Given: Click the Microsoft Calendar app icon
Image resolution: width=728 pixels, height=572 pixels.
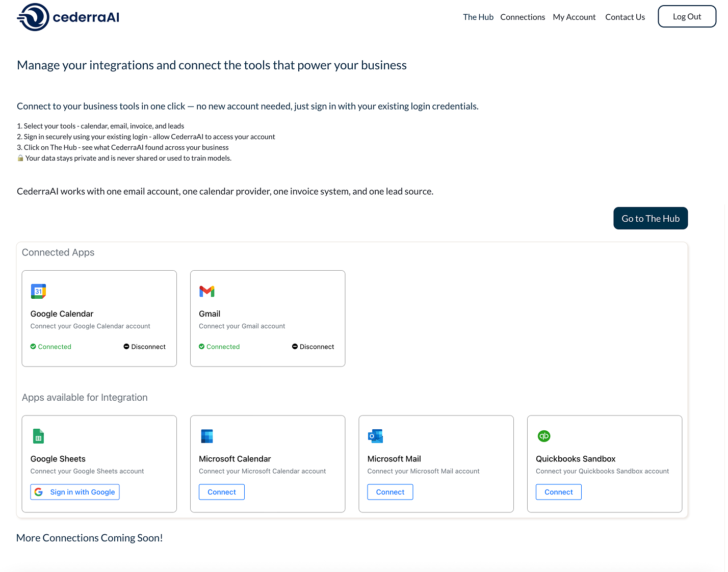Looking at the screenshot, I should pos(207,436).
